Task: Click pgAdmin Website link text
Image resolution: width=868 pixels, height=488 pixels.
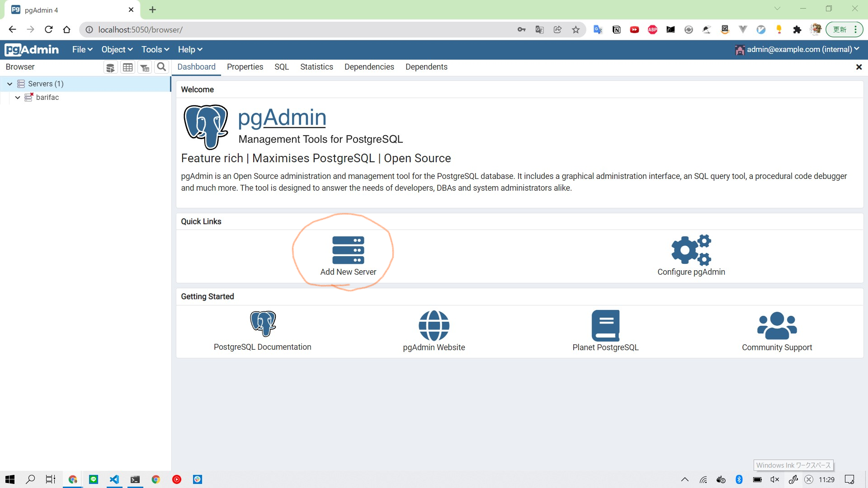Action: point(434,347)
